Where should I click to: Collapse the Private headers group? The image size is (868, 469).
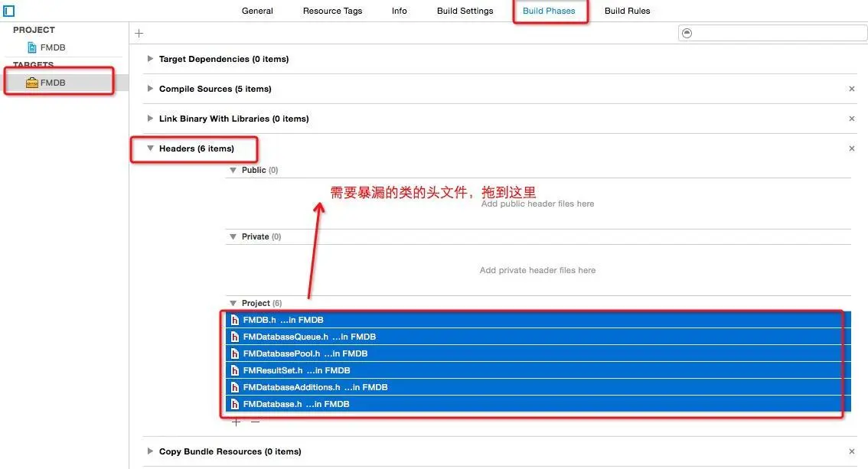(233, 236)
